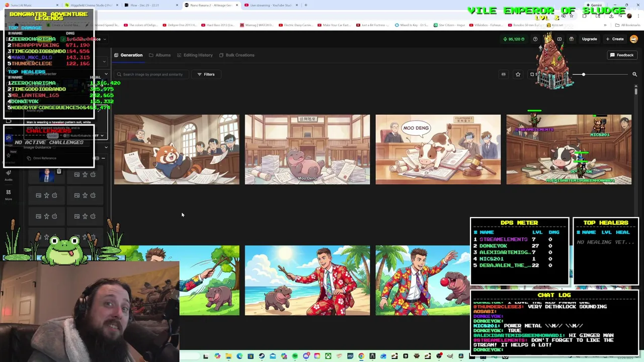Viewport: 644px width, 362px height.
Task: Close the Nano Banana 2 tab
Action: coord(237,5)
